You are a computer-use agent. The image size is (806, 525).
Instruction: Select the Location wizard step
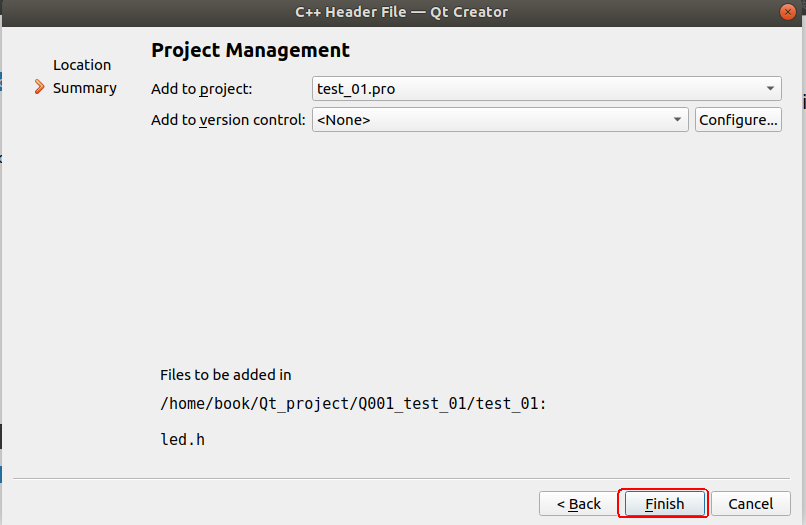click(x=82, y=65)
